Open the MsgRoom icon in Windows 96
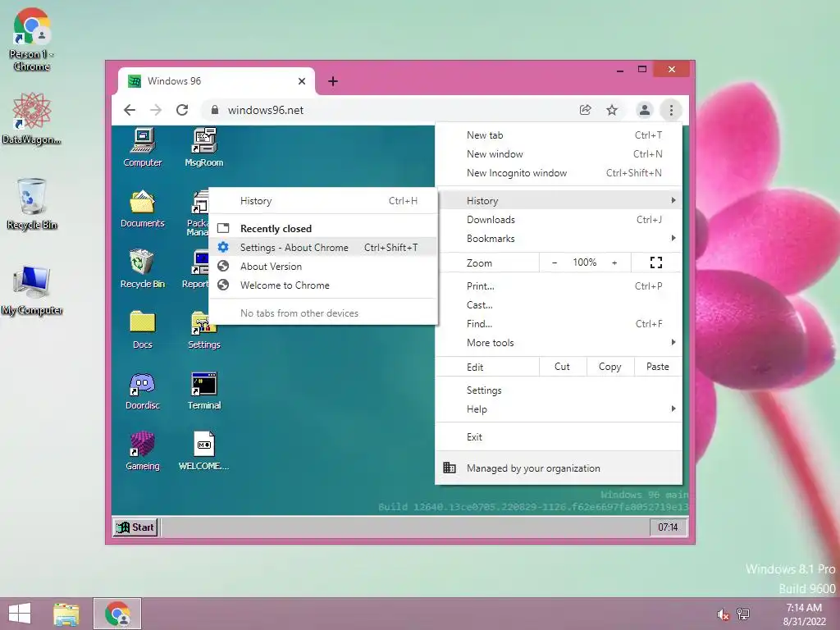Screen dimensions: 840x630 click(x=204, y=148)
